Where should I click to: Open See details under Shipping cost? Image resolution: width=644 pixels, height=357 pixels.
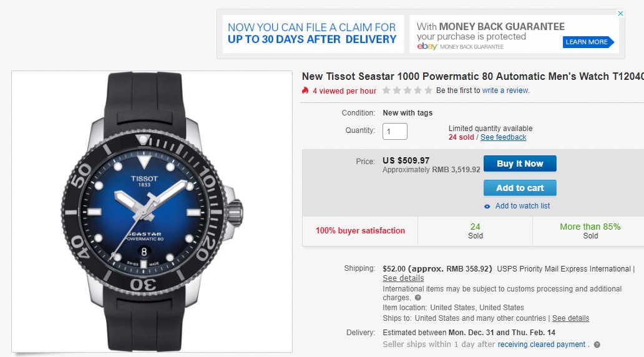(403, 278)
